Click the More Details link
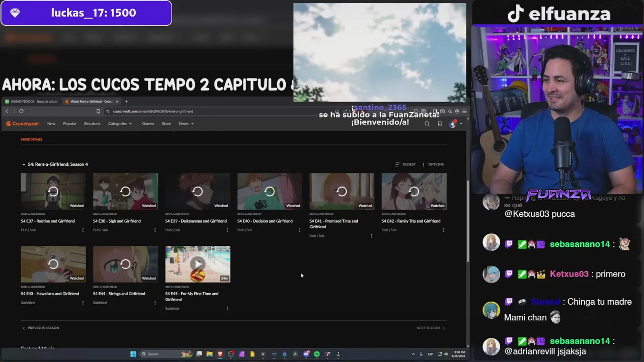The width and height of the screenshot is (644, 362). tap(31, 139)
